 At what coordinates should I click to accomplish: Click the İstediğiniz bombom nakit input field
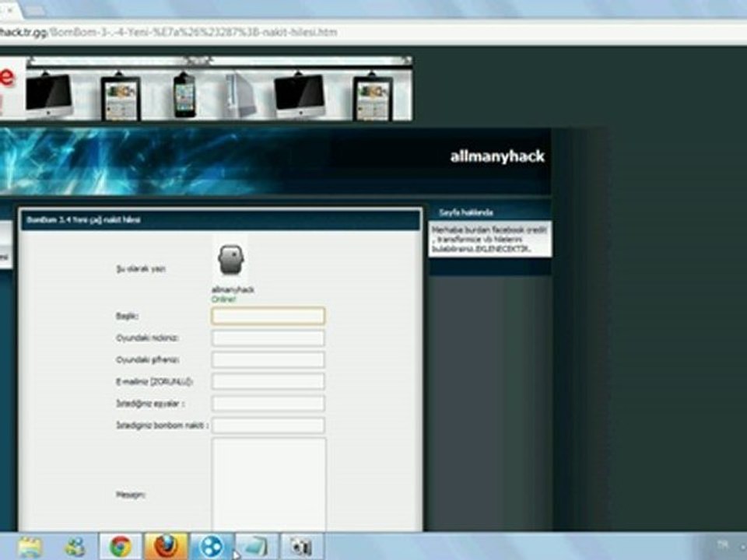point(268,425)
